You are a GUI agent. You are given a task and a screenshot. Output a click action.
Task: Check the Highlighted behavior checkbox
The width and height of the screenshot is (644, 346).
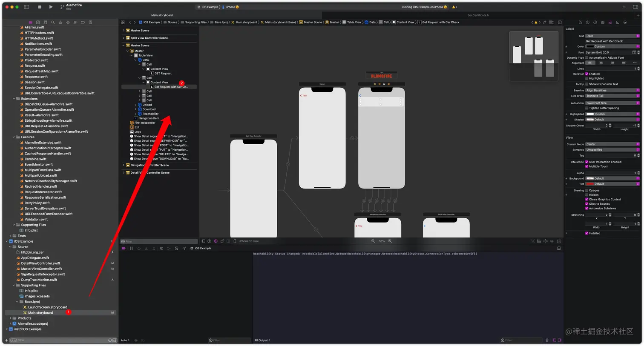point(586,78)
